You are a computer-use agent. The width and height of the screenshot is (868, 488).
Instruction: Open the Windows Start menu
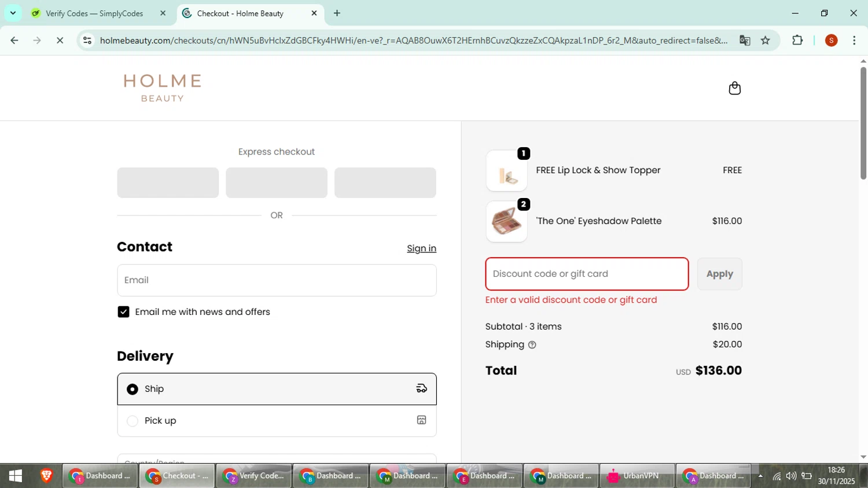pos(16,476)
